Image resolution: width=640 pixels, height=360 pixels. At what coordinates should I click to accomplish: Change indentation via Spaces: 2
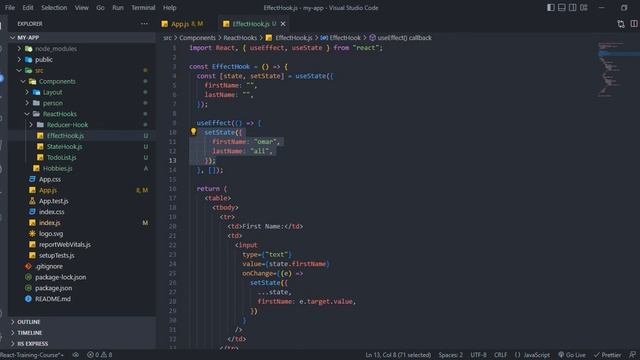[451, 355]
